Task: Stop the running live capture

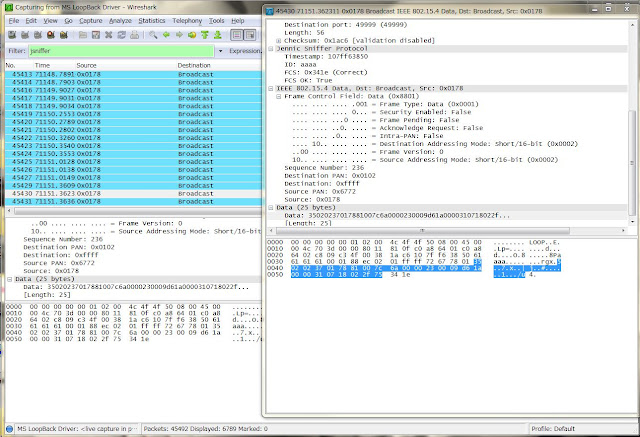Action: 51,35
